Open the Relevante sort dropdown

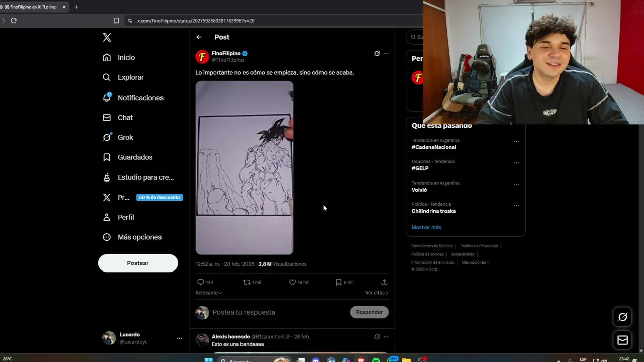(208, 293)
